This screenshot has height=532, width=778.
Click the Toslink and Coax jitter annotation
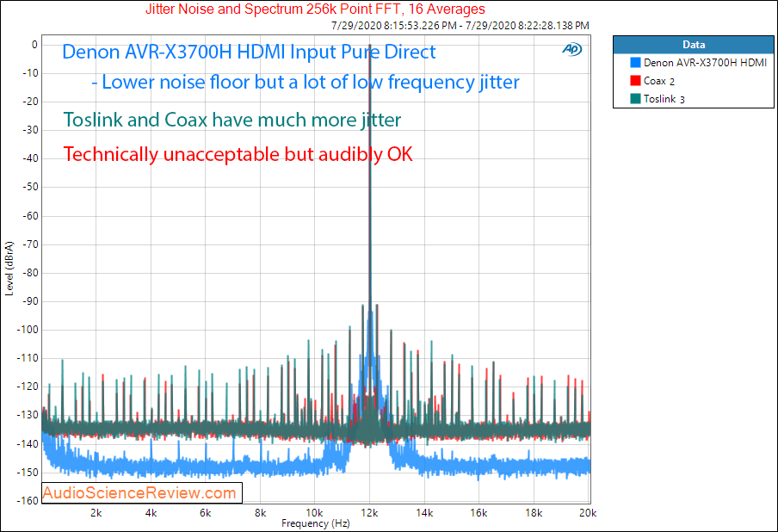tap(232, 120)
